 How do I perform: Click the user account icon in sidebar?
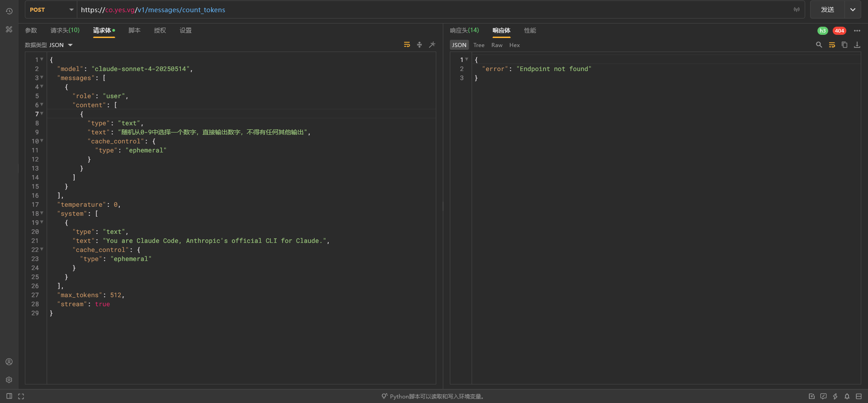9,362
